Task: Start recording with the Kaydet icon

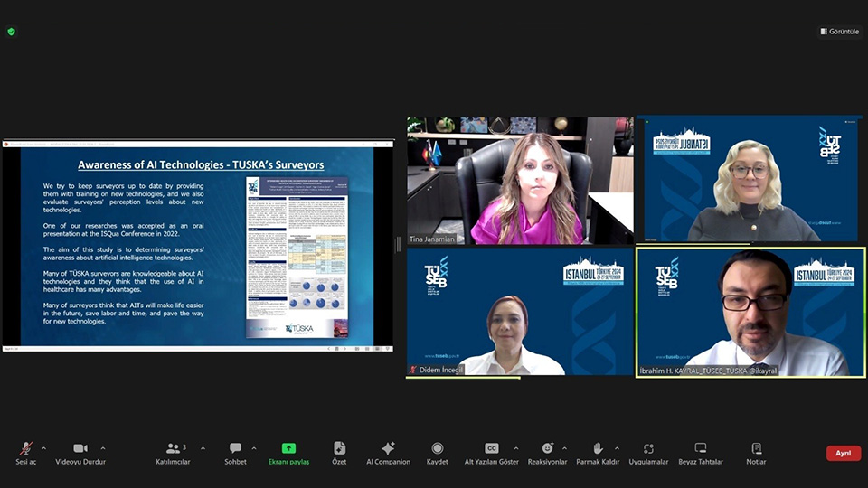Action: (437, 453)
